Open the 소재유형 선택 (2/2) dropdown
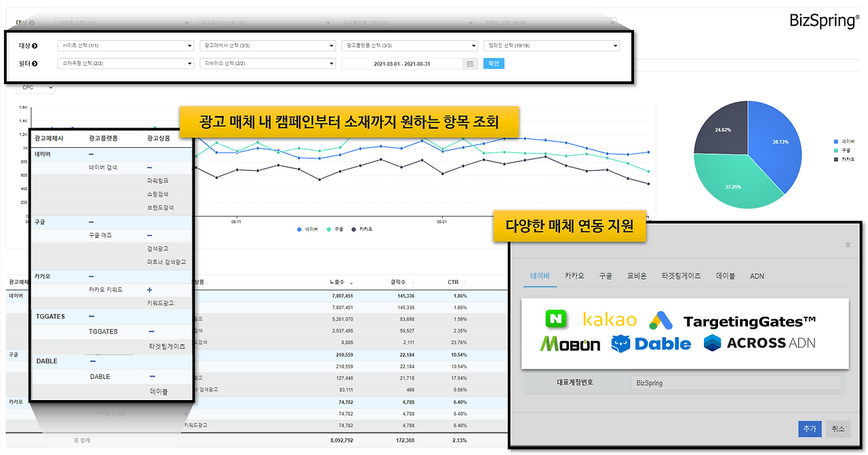The image size is (868, 455). pos(126,64)
